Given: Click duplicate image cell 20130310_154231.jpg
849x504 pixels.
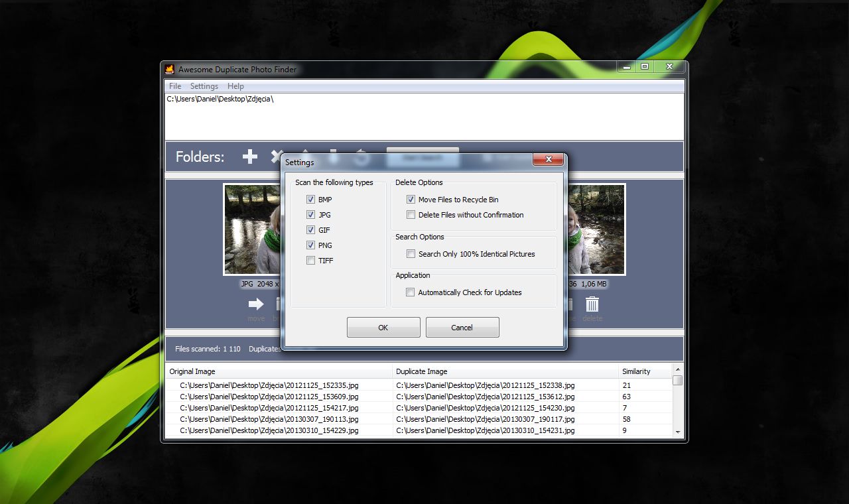Looking at the screenshot, I should [x=486, y=430].
